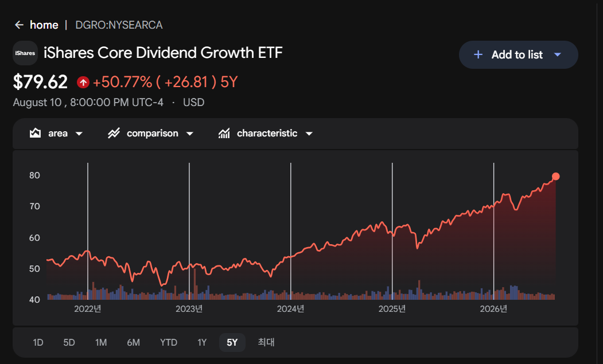Click the back arrow icon
The width and height of the screenshot is (603, 364).
(19, 25)
